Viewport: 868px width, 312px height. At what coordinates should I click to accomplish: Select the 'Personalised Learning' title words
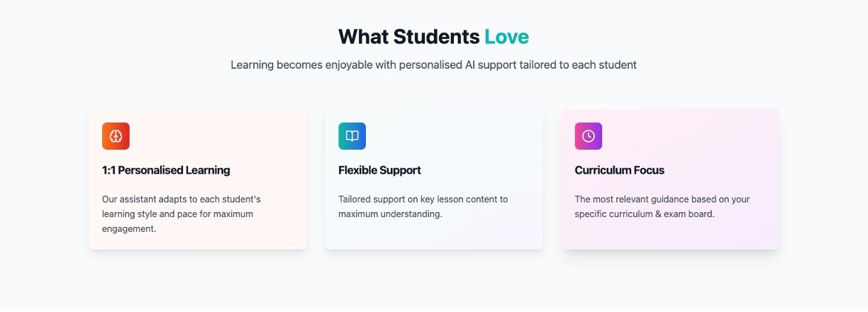174,170
